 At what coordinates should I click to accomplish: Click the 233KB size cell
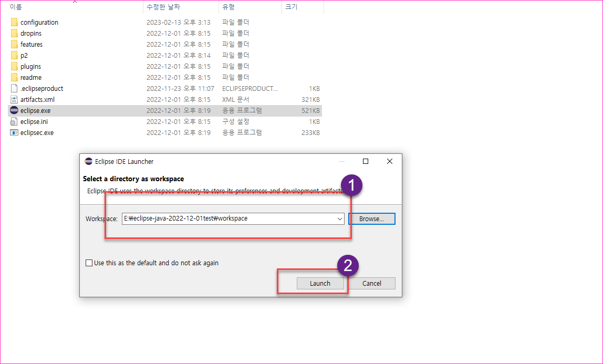pos(310,132)
